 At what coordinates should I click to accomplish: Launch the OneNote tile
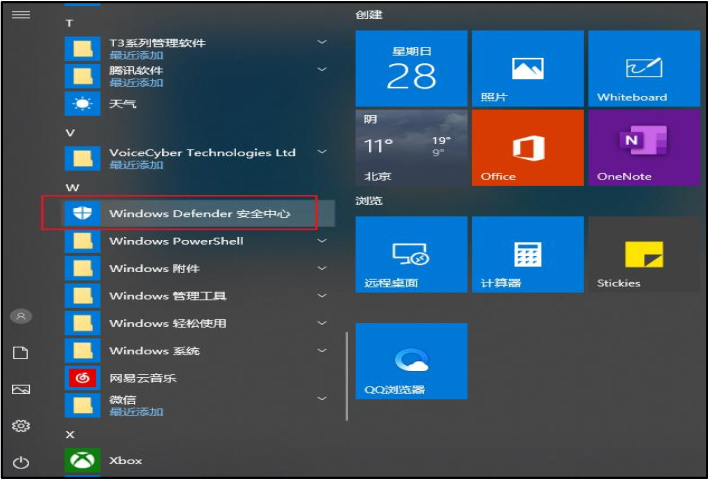click(643, 148)
